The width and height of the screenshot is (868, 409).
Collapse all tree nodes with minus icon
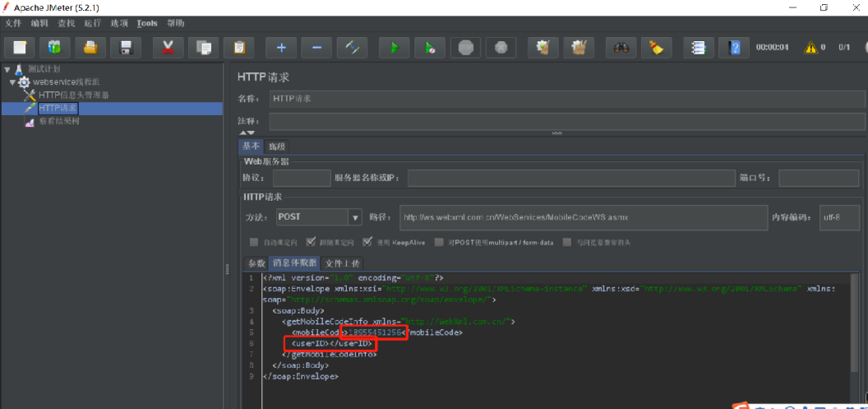point(317,48)
